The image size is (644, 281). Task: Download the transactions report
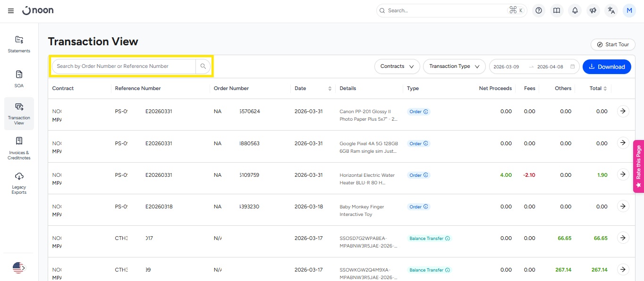tap(607, 66)
